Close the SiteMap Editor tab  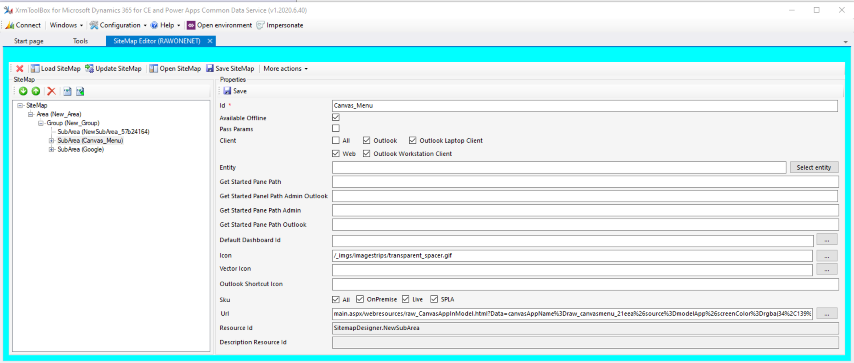coord(210,41)
